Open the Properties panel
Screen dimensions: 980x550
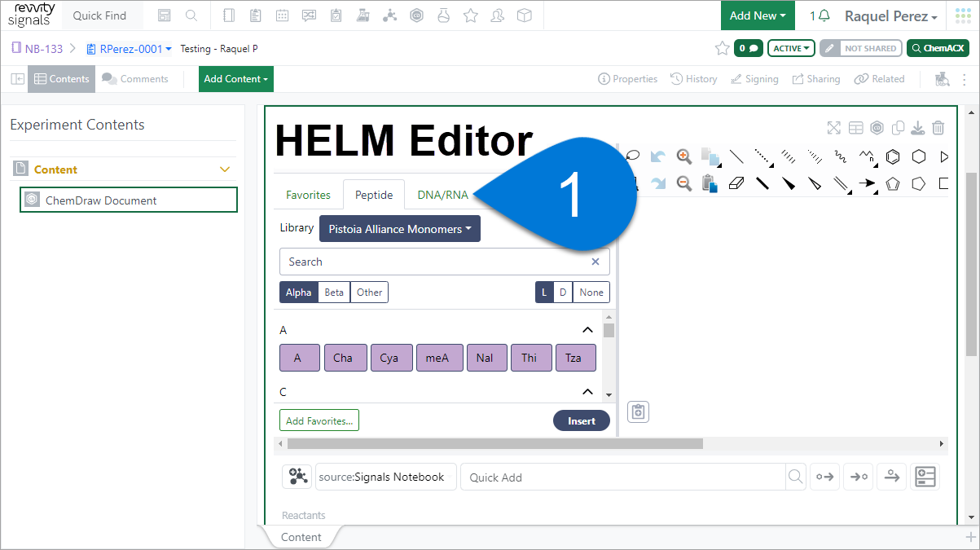[x=627, y=79]
